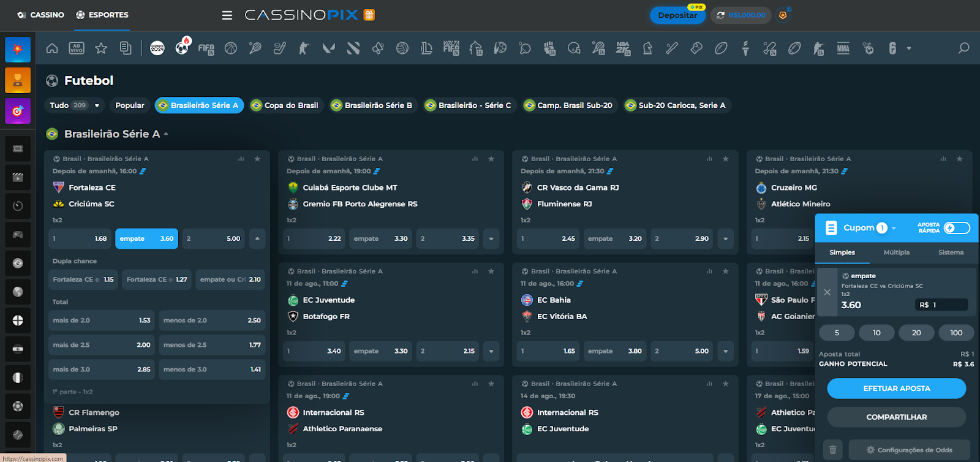Viewport: 980px width, 462px height.
Task: Open the CASSINO top tab
Action: coord(40,15)
